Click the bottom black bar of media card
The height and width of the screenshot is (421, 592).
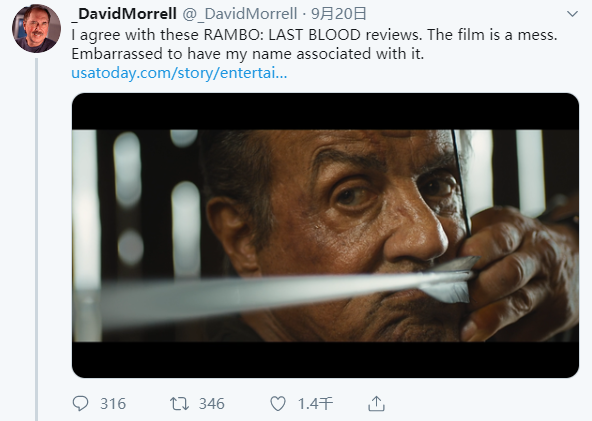click(325, 359)
